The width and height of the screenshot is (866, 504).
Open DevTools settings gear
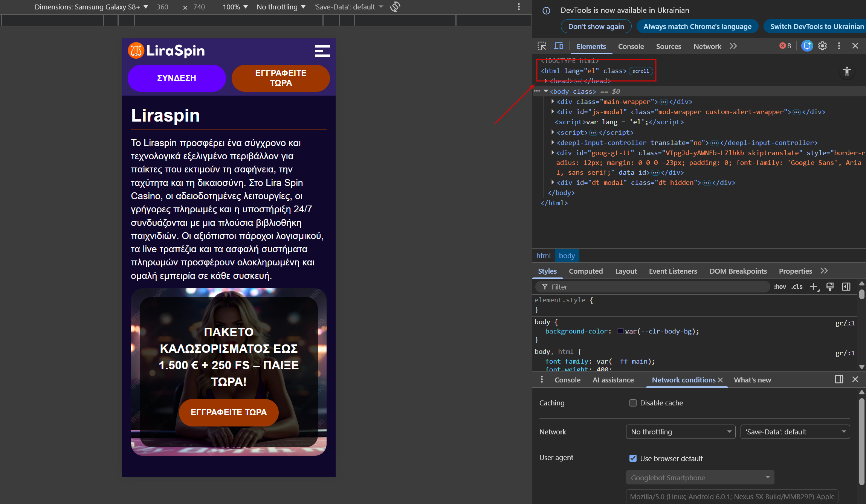(822, 46)
